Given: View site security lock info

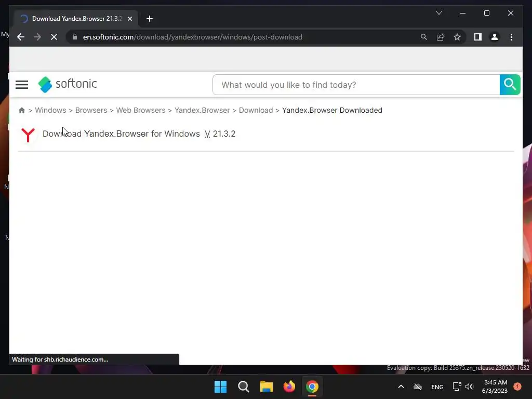Looking at the screenshot, I should (75, 37).
